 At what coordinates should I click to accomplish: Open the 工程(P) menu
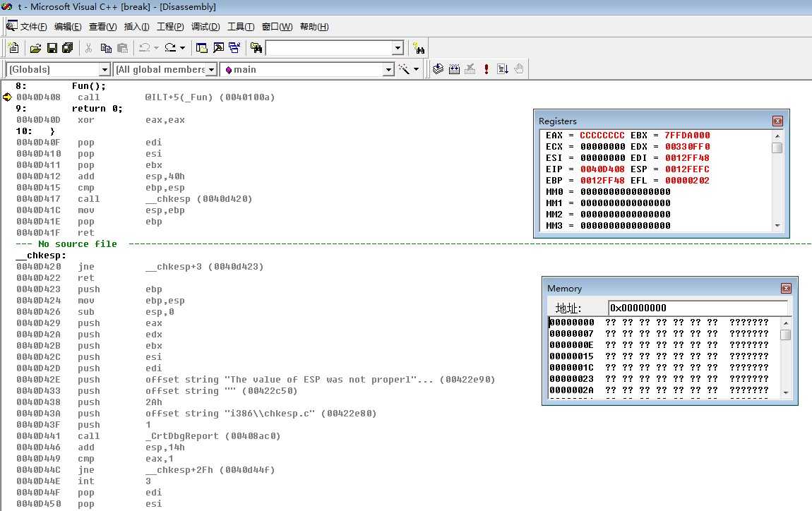(170, 27)
